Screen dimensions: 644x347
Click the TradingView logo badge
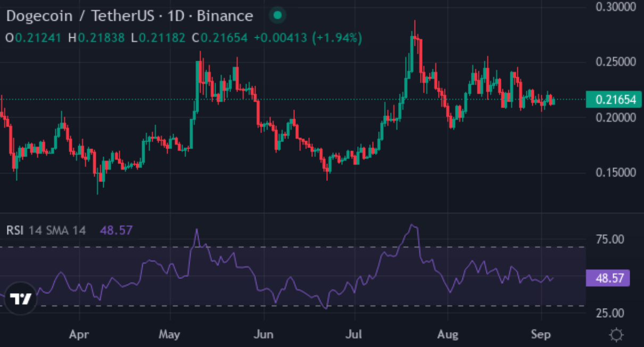tap(21, 299)
